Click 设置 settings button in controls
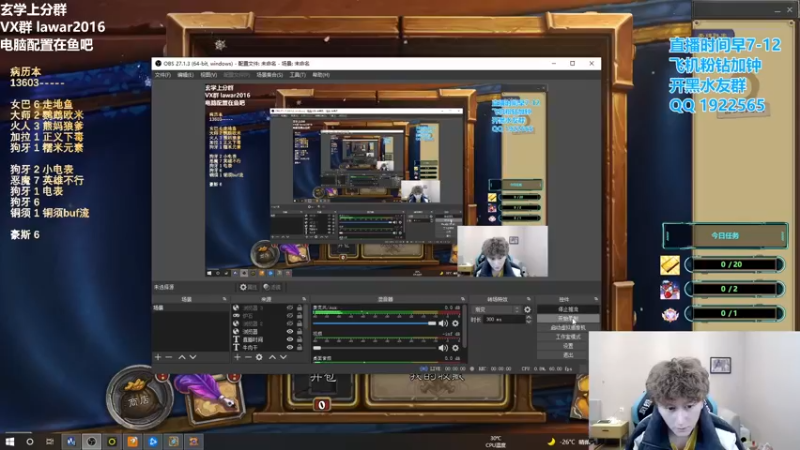The width and height of the screenshot is (800, 450). [x=568, y=346]
